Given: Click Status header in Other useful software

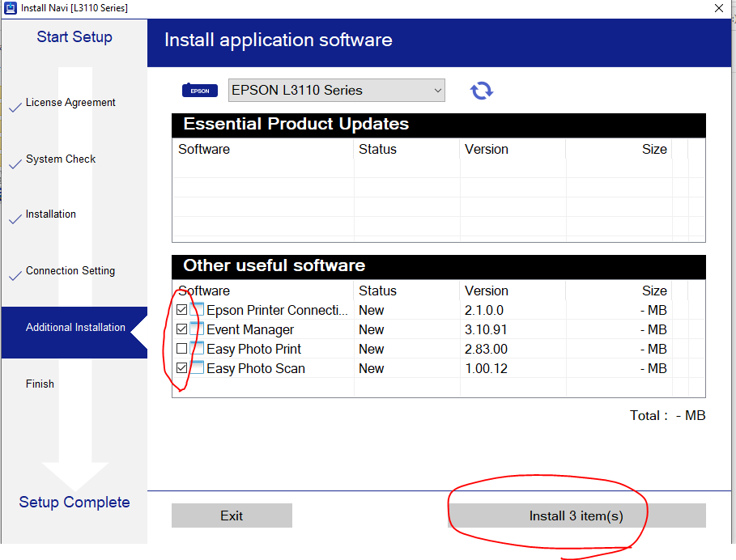Looking at the screenshot, I should (377, 291).
